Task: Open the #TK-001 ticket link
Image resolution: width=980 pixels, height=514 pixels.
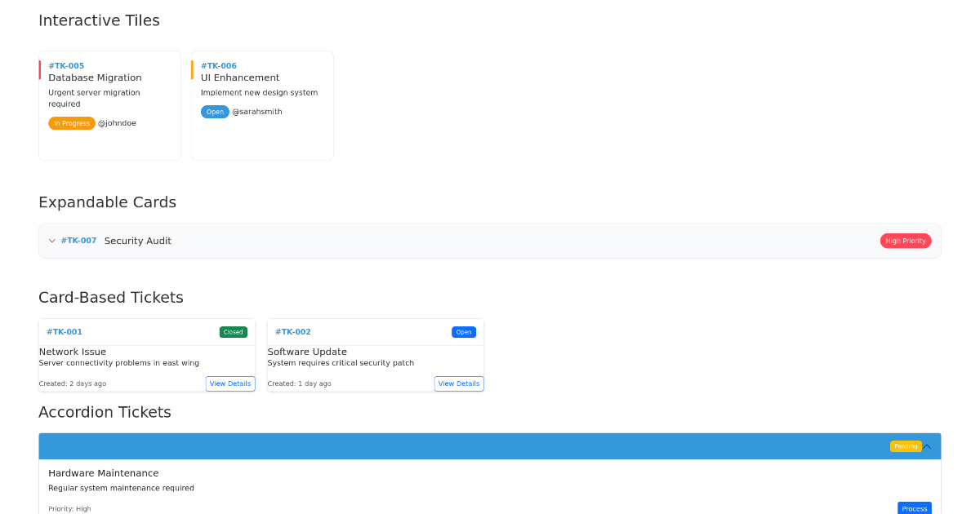Action: pos(63,331)
